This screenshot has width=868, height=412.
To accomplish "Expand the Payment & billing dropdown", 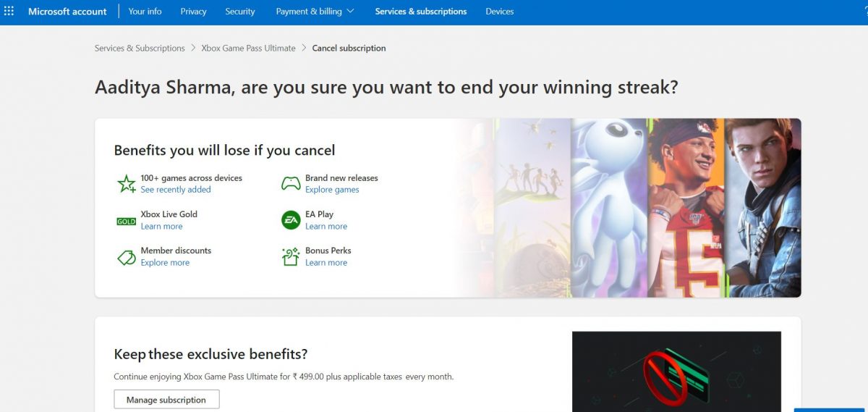I will click(x=315, y=12).
